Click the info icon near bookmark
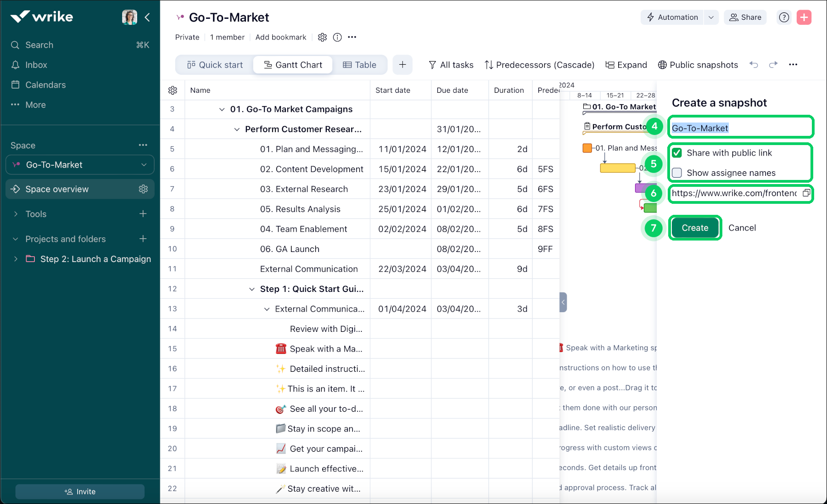The width and height of the screenshot is (827, 504). 337,37
